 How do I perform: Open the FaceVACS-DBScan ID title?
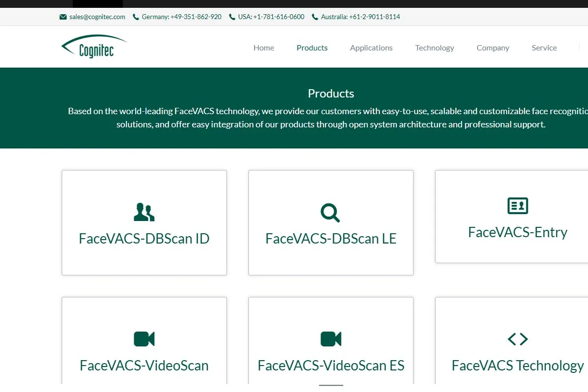[144, 239]
